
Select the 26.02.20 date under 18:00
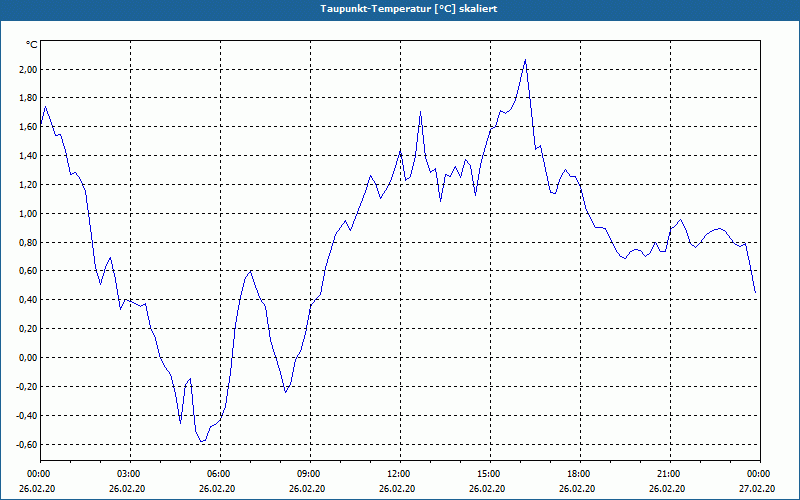pos(577,488)
